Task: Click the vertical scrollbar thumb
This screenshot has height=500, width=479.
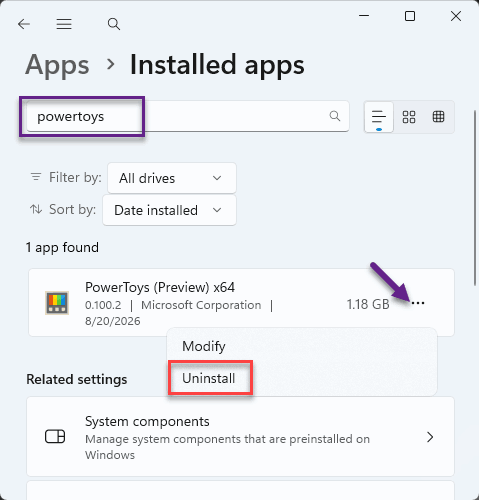Action: [475, 198]
